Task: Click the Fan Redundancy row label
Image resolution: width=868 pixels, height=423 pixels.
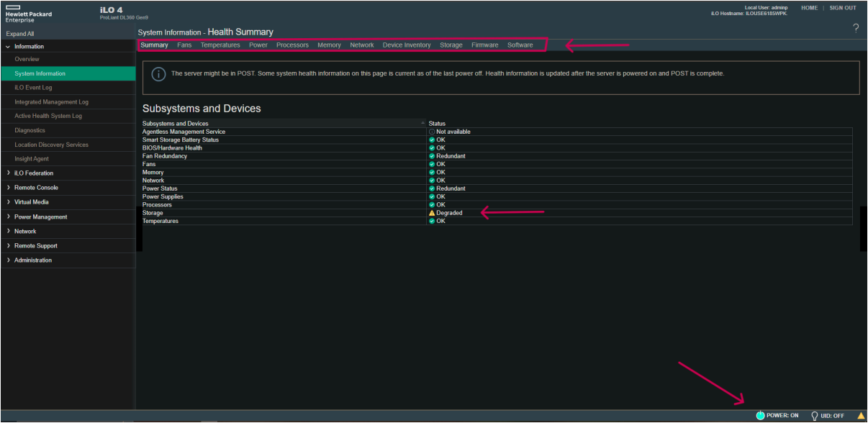Action: pos(165,156)
